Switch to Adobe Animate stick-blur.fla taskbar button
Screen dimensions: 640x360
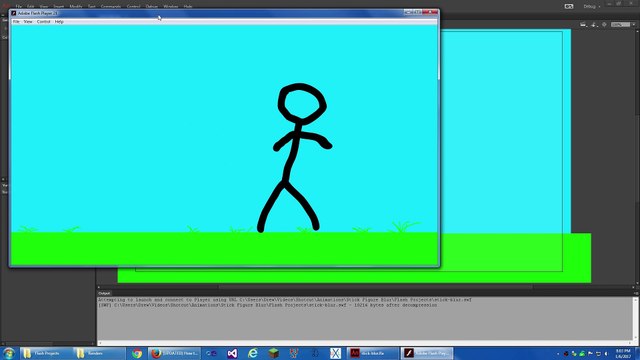(x=372, y=353)
